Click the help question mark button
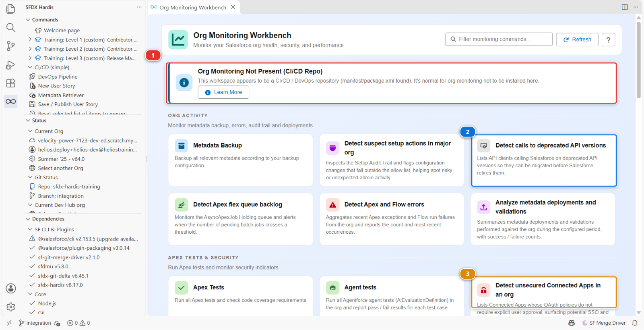The image size is (644, 330). click(608, 39)
